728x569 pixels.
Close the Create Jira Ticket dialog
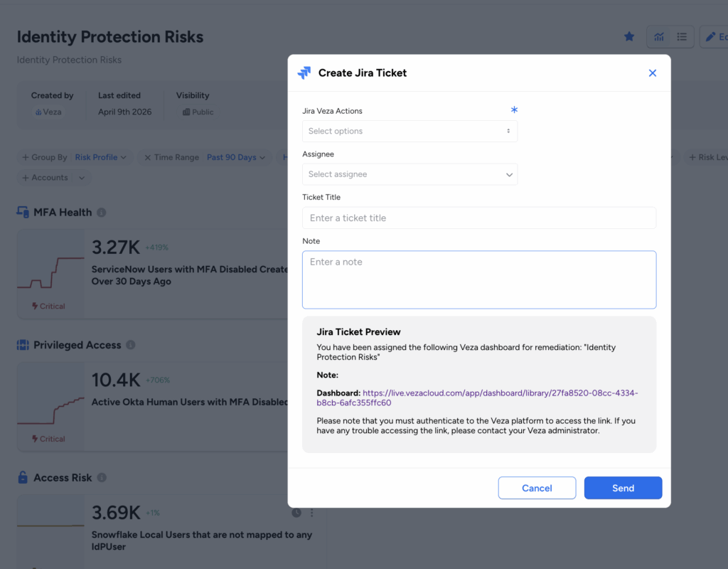pyautogui.click(x=653, y=73)
